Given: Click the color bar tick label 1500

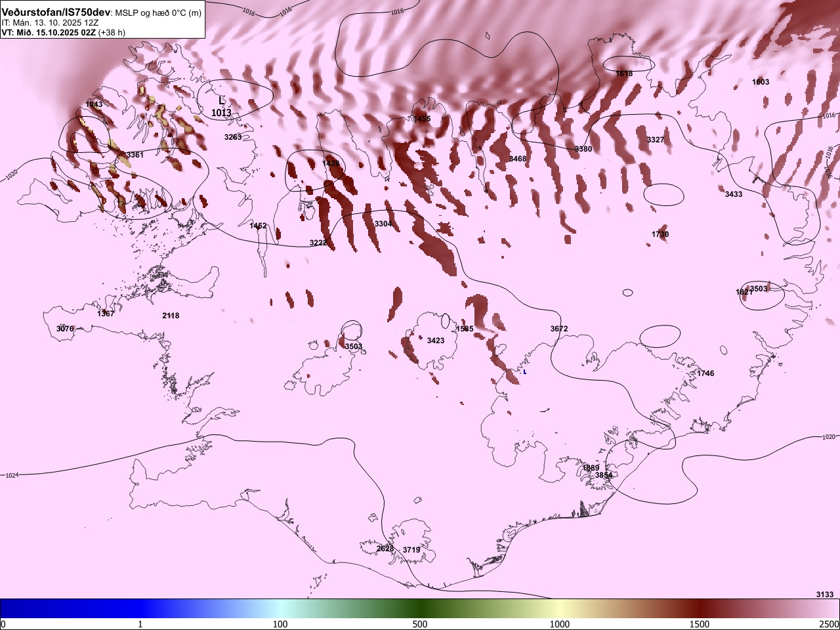Looking at the screenshot, I should pyautogui.click(x=700, y=624).
